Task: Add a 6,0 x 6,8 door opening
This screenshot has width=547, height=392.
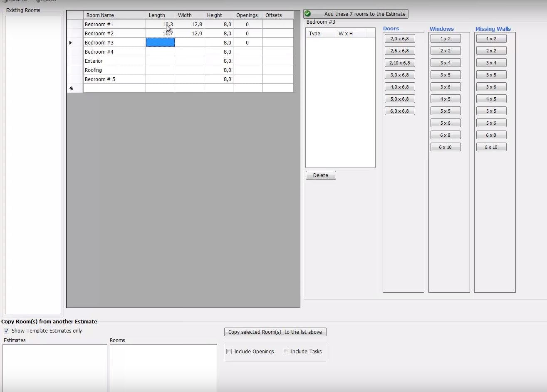Action: 399,111
